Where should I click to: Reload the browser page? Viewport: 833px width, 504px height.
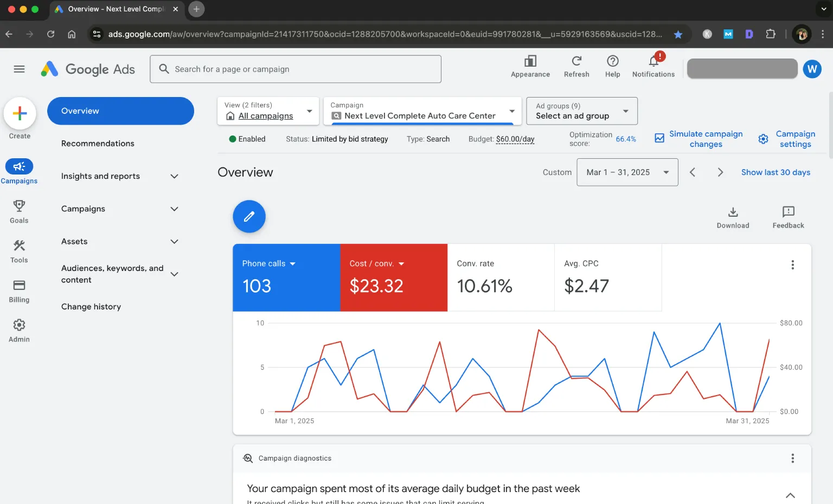[50, 34]
